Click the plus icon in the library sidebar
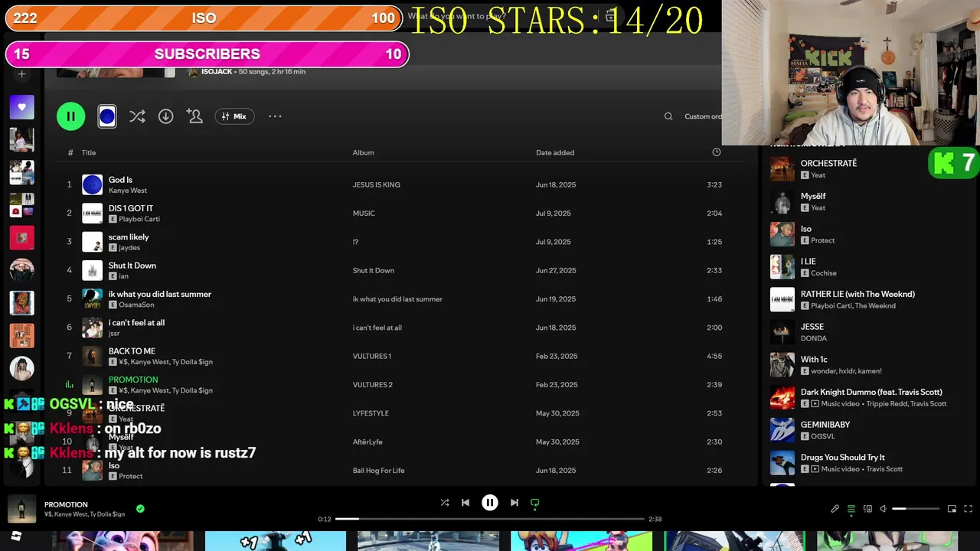The height and width of the screenshot is (551, 980). point(21,74)
